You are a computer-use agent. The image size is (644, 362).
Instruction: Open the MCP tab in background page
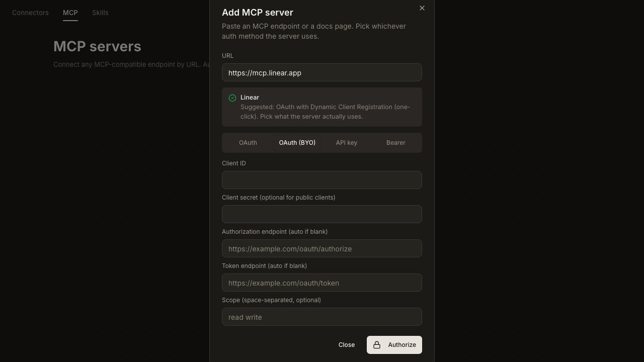(x=70, y=13)
